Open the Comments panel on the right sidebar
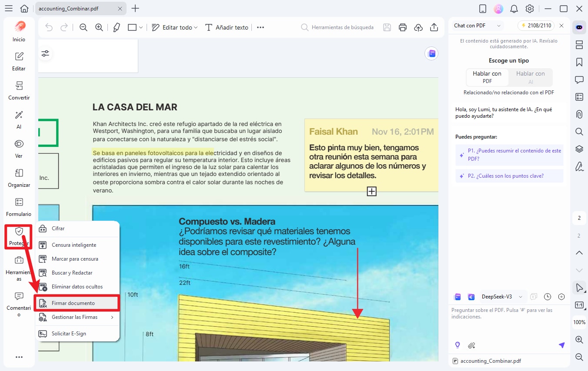588x371 pixels. coord(579,79)
